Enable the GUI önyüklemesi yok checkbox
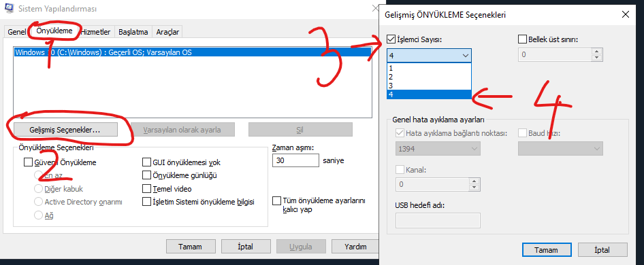The image size is (644, 265). pos(146,162)
